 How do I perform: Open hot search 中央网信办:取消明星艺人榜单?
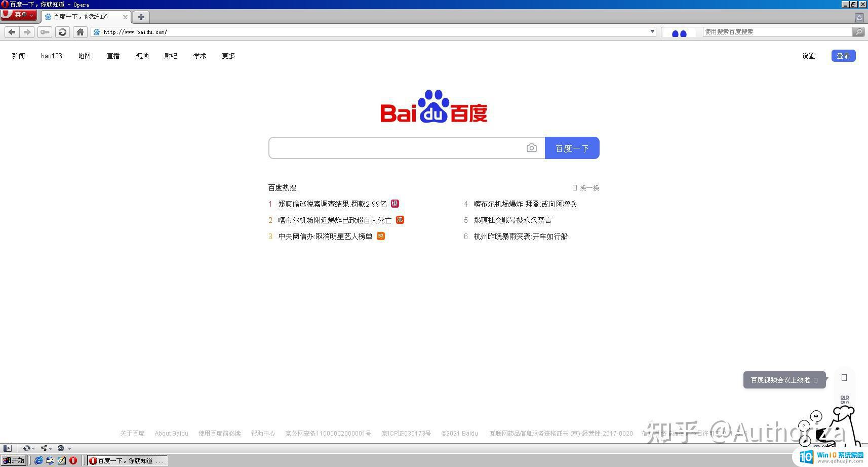[x=325, y=237]
